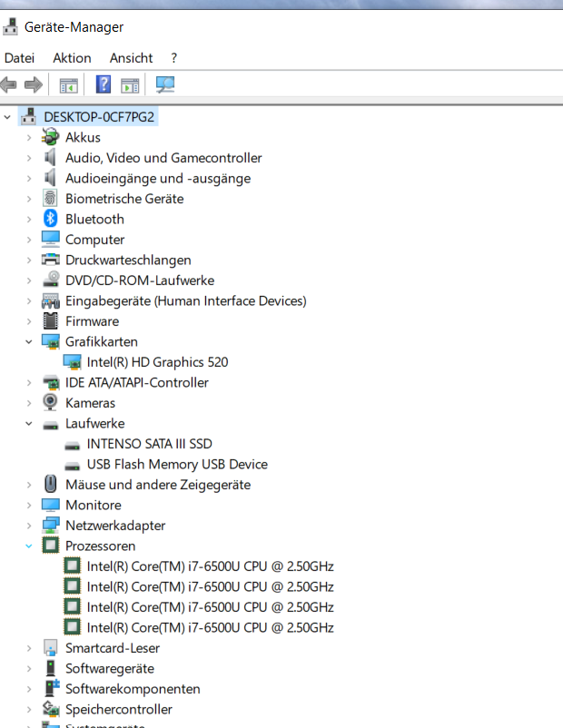The width and height of the screenshot is (563, 728).
Task: Toggle the action pane toolbar icon
Action: tap(130, 85)
